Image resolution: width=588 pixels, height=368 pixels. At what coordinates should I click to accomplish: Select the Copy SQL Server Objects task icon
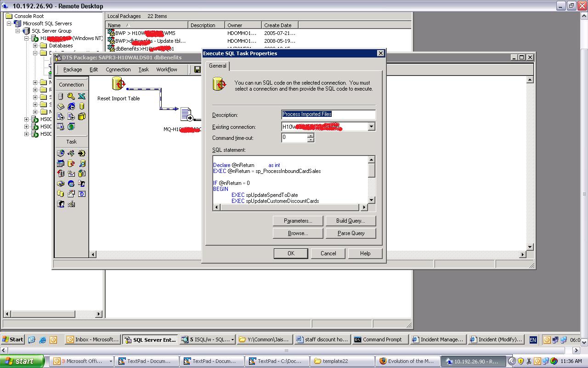point(61,173)
